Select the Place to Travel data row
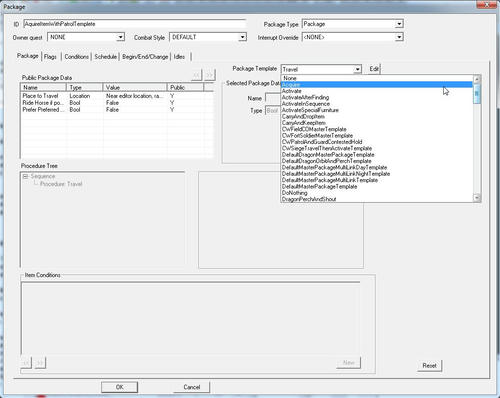 coord(117,96)
